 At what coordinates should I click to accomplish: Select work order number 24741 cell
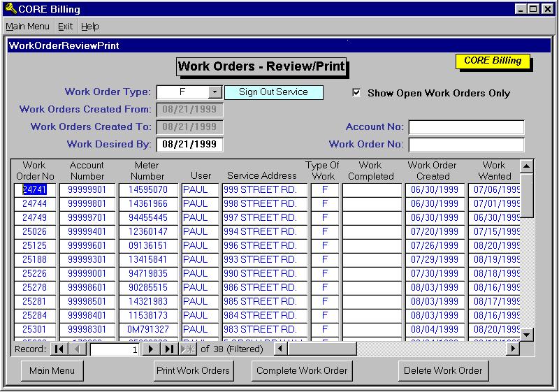pos(35,189)
